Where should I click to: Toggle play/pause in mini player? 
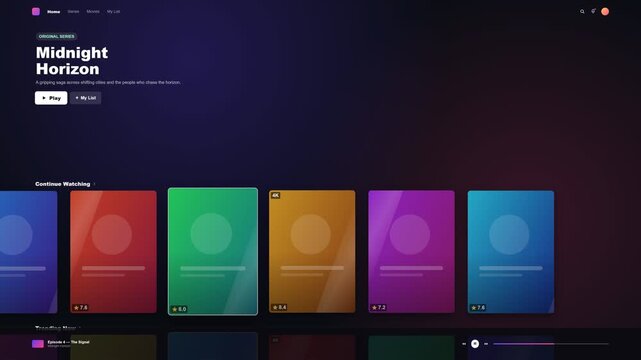pyautogui.click(x=475, y=344)
